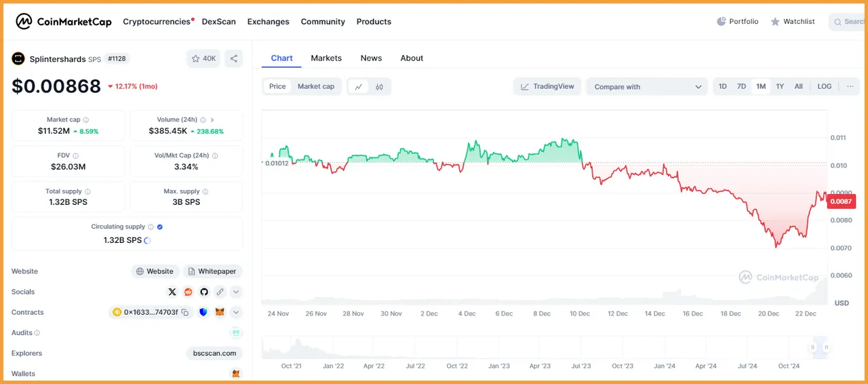Add token to MetaMask via fox icon in Contracts
The height and width of the screenshot is (384, 868).
pos(220,313)
